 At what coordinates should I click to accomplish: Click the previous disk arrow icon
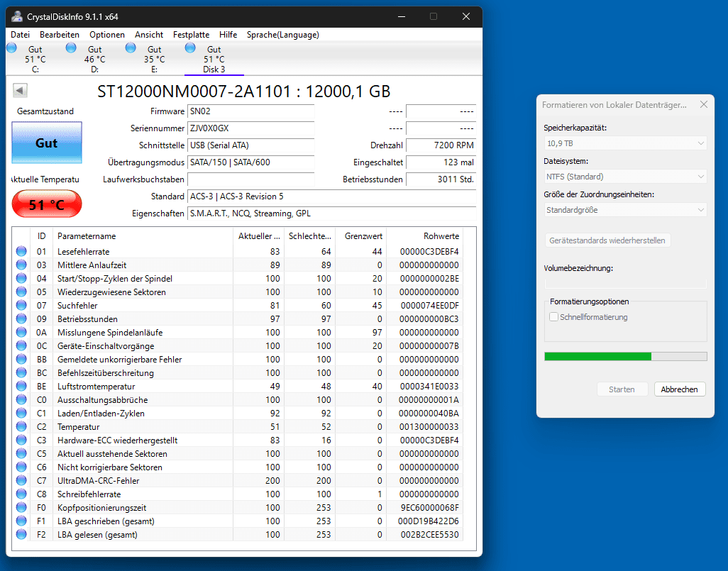click(x=20, y=90)
